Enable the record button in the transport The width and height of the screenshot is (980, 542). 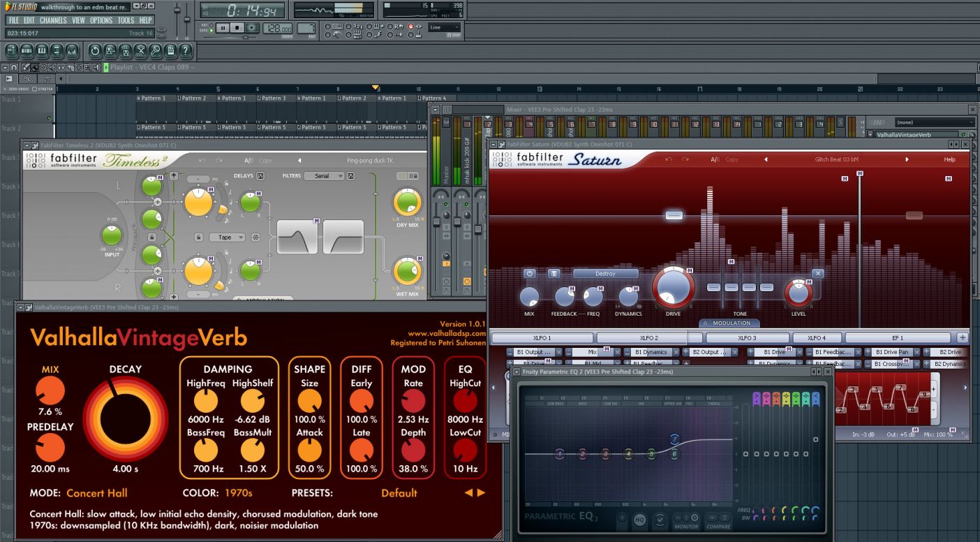(250, 28)
